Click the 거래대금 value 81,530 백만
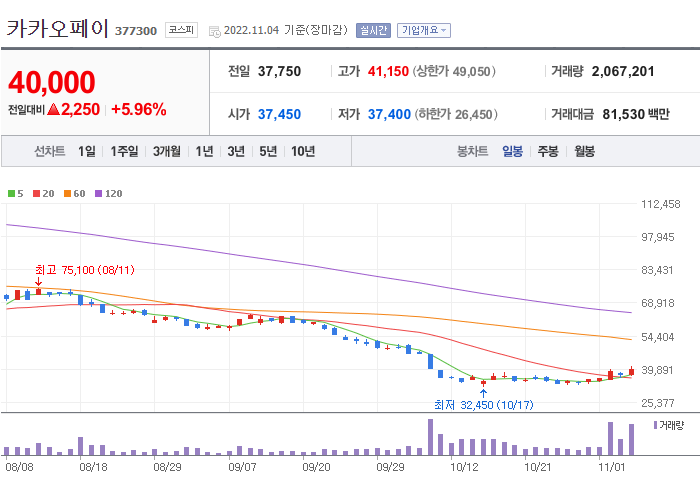Image resolution: width=700 pixels, height=478 pixels. coord(636,114)
